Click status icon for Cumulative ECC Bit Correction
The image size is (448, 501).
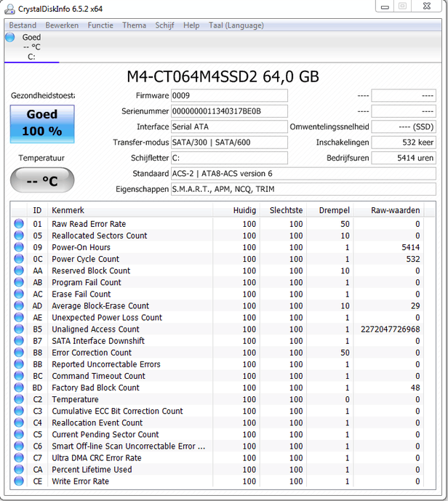[19, 411]
